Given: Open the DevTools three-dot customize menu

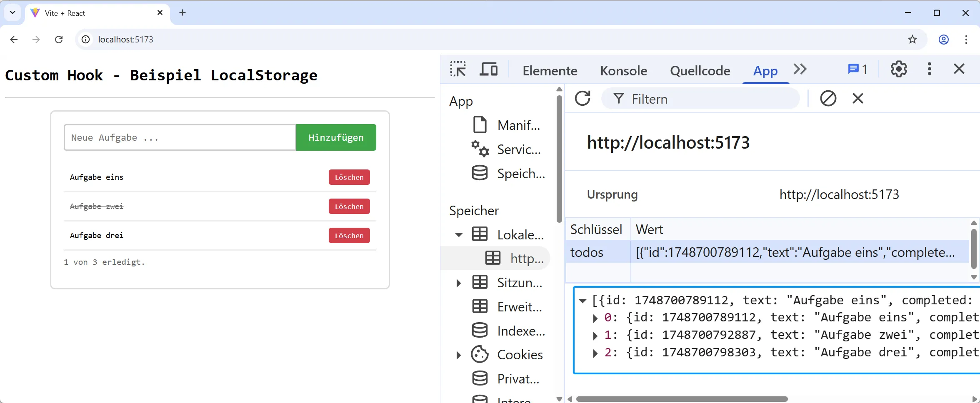Looking at the screenshot, I should tap(929, 69).
